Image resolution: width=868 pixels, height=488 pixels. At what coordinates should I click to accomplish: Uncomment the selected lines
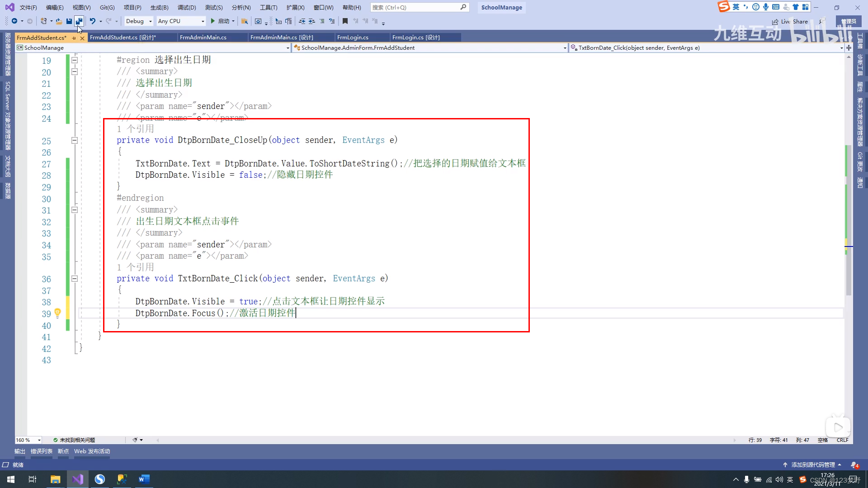[x=332, y=21]
